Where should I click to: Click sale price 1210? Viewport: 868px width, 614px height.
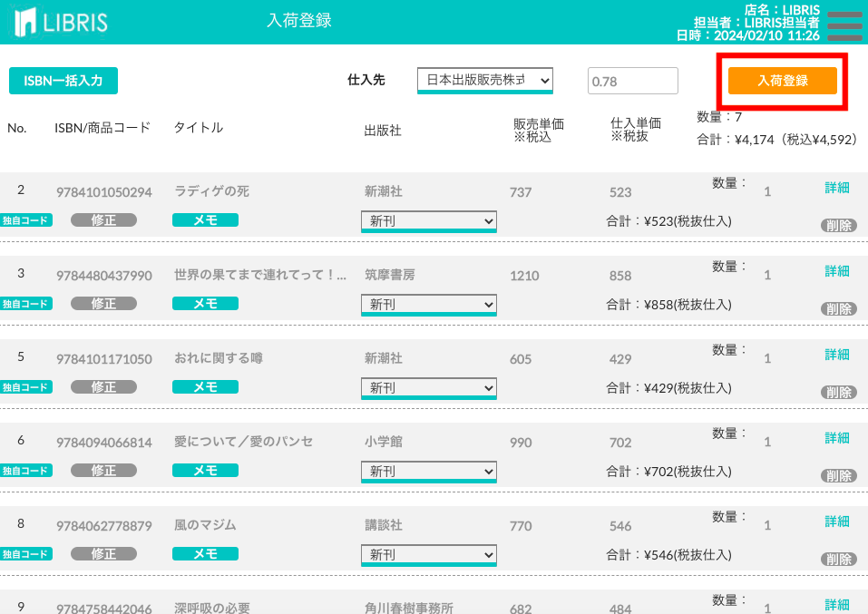524,276
